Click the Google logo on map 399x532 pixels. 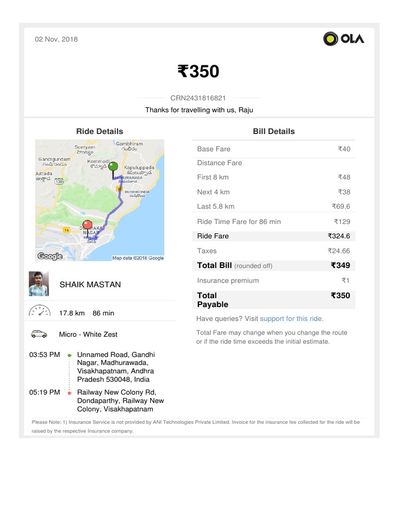point(50,256)
